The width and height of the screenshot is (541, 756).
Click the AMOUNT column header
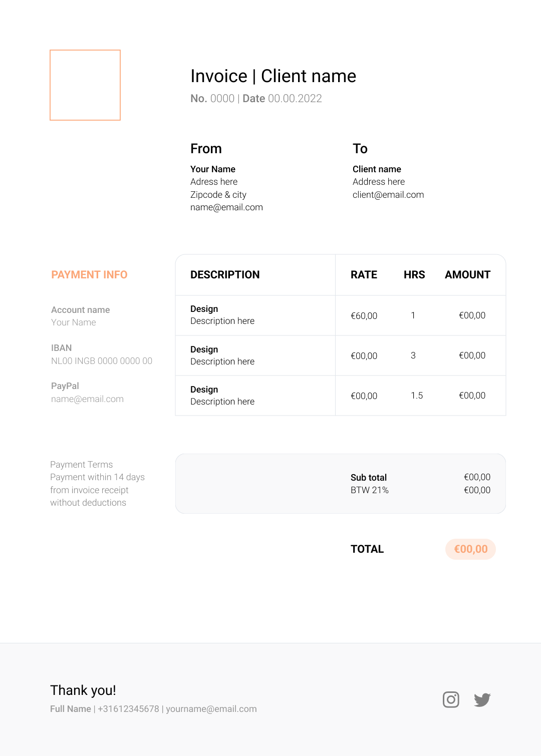(467, 275)
